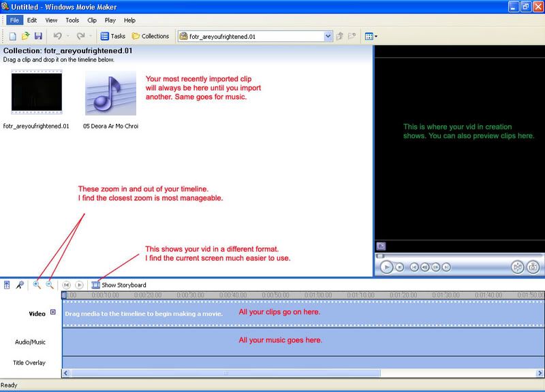Open the Edit menu
The height and width of the screenshot is (392, 545).
(32, 20)
